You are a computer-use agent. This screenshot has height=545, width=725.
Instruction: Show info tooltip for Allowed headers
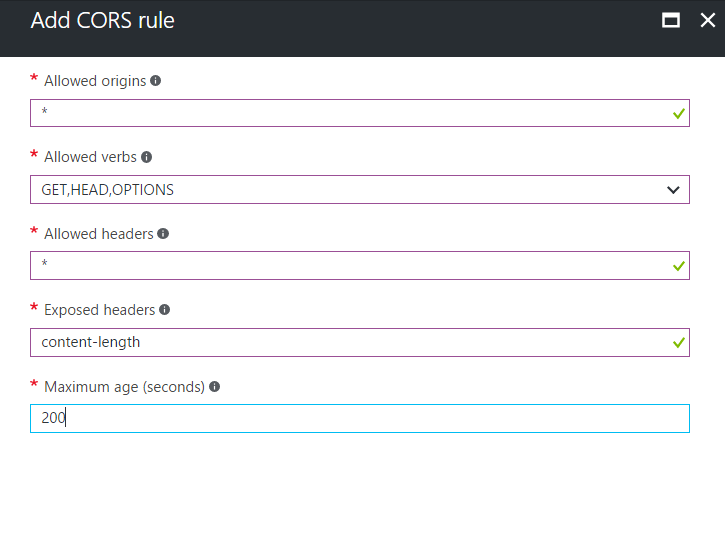163,233
